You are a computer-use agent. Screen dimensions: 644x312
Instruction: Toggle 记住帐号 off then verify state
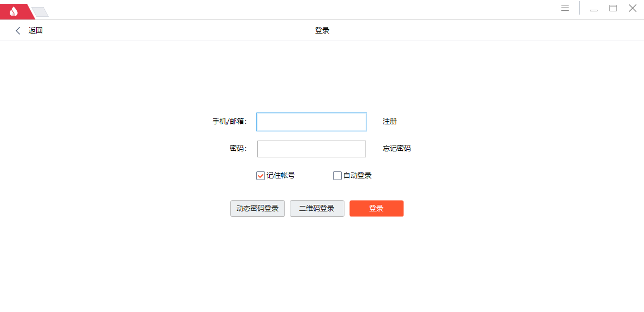click(260, 175)
